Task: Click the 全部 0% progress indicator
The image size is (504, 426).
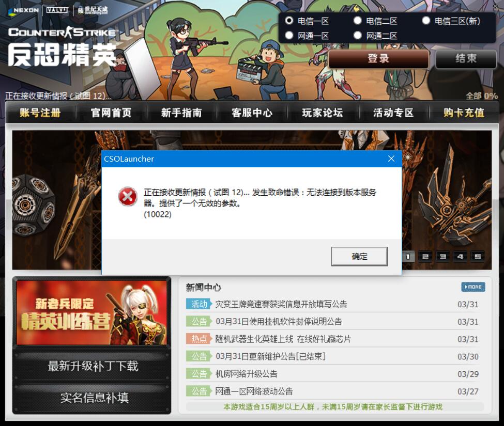Action: (x=481, y=96)
